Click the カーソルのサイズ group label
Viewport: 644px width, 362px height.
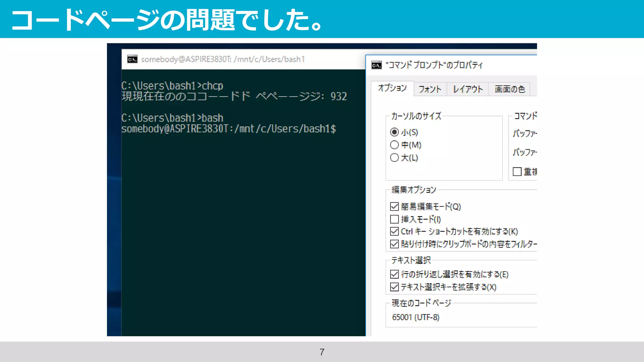416,116
